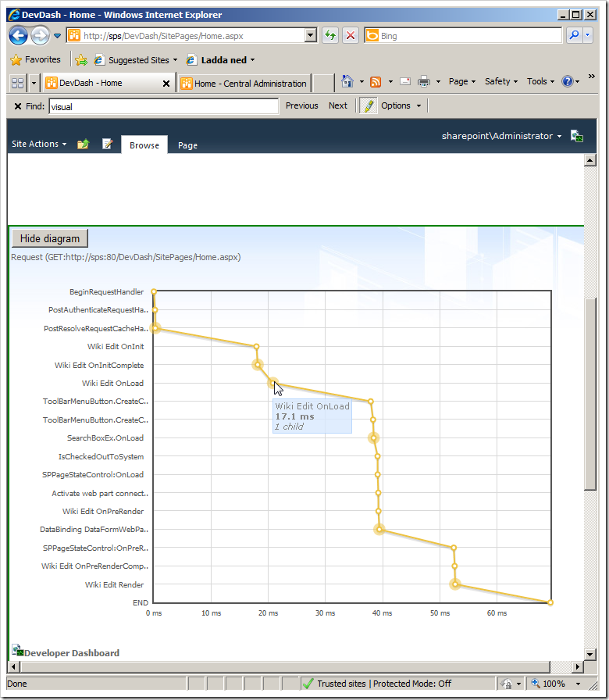Click the END data point on chart
This screenshot has height=700, width=609.
tap(550, 602)
